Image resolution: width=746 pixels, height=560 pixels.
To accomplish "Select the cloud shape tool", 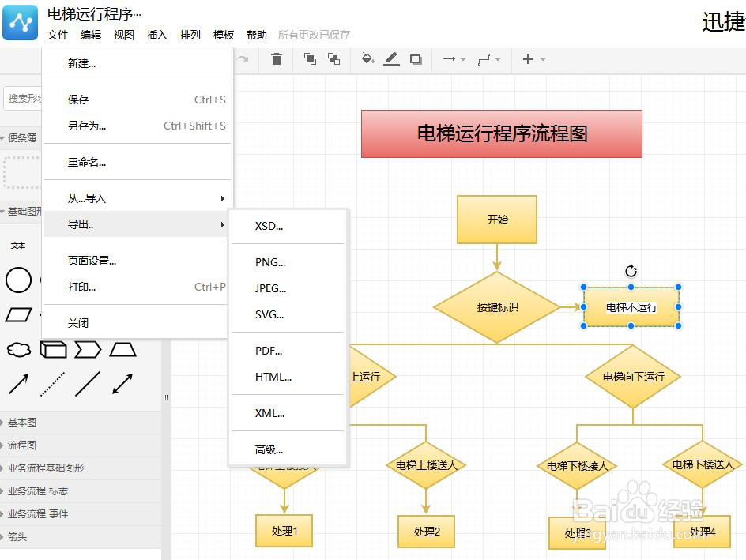I will 18,350.
